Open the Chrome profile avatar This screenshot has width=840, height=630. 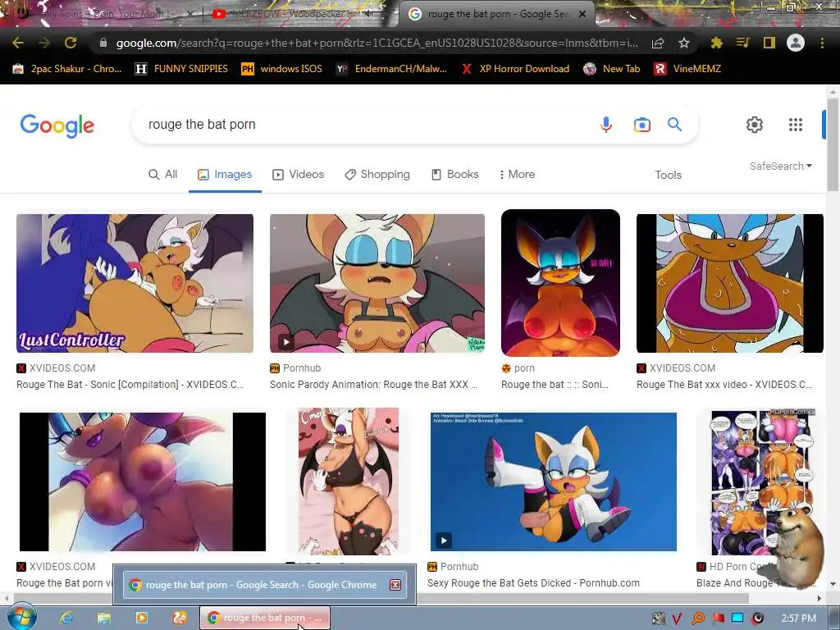click(x=796, y=43)
